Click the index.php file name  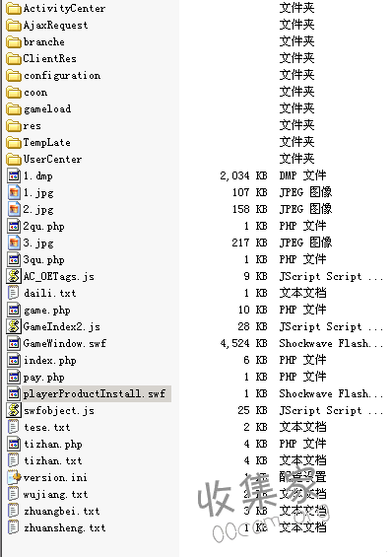point(49,360)
